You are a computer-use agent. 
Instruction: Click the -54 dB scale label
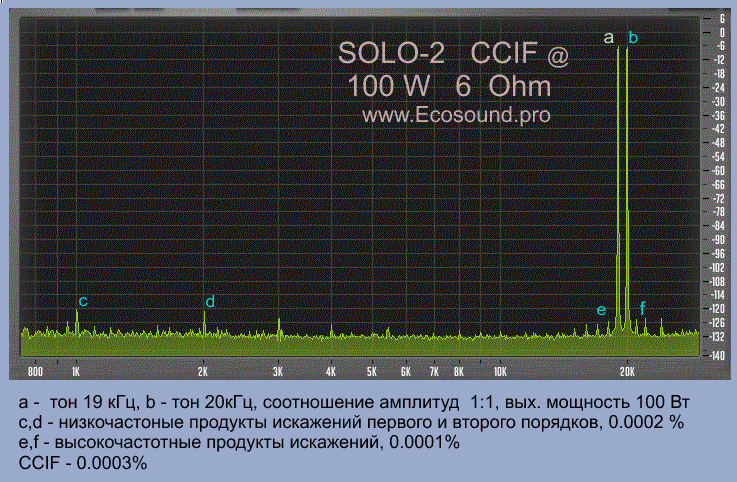point(719,157)
